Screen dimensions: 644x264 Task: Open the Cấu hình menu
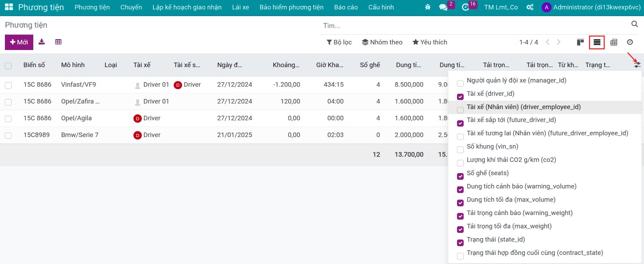381,7
